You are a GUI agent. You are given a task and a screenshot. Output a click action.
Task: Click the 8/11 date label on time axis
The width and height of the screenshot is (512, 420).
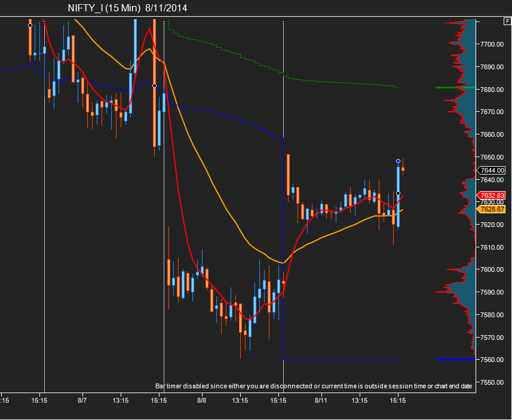[x=321, y=400]
